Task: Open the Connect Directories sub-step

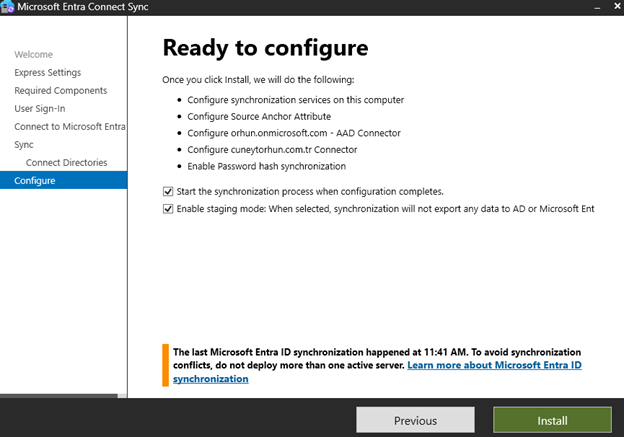Action: (66, 162)
